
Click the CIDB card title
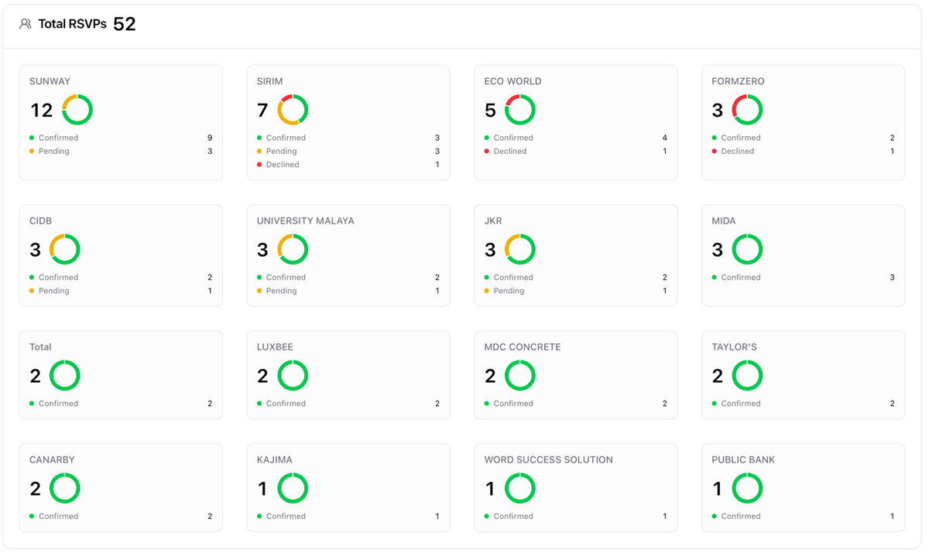pos(41,220)
